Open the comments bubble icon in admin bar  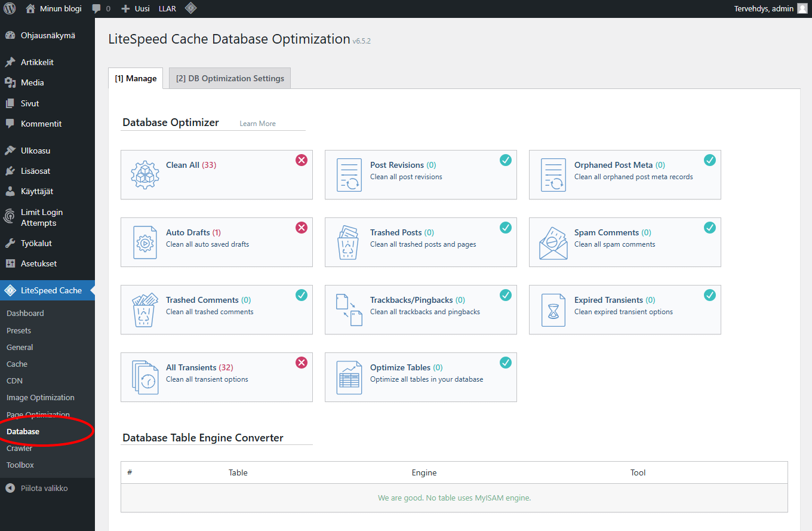tap(97, 9)
